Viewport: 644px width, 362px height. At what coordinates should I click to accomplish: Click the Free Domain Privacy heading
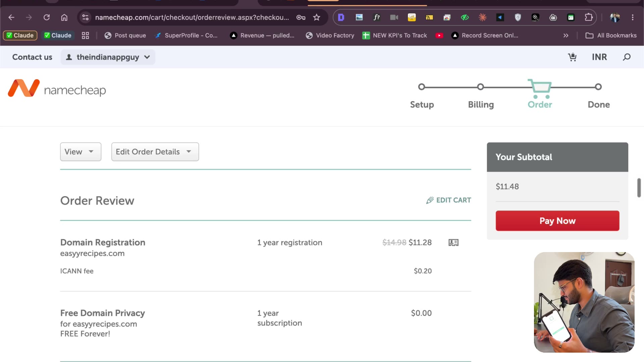103,313
